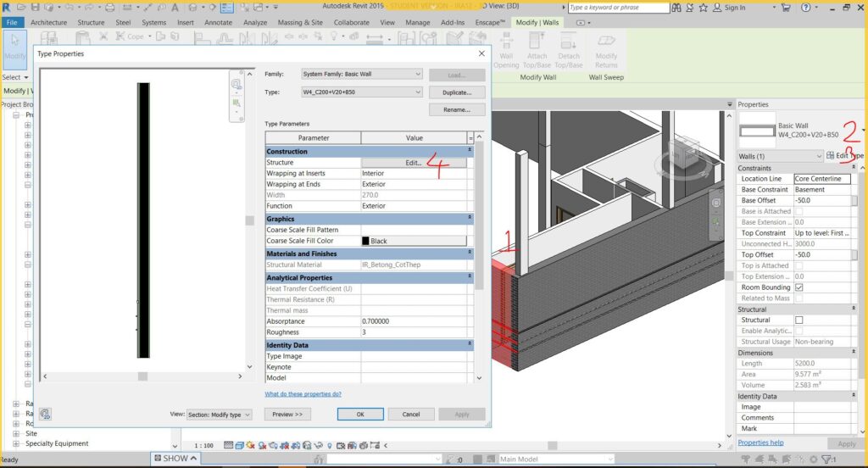Click the Structure Edit... button

414,163
